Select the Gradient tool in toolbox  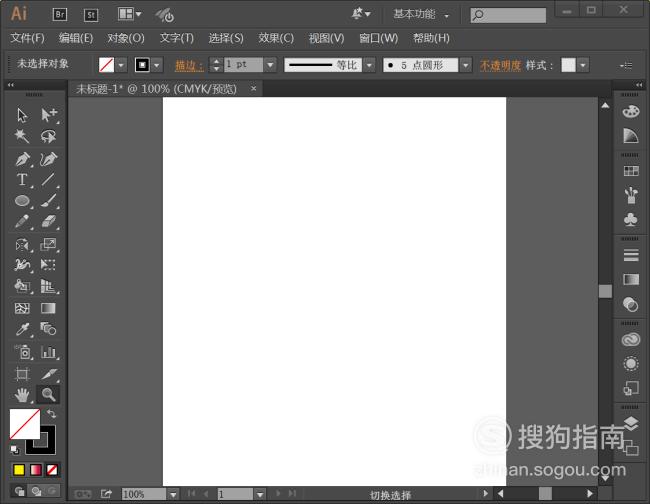[x=49, y=308]
